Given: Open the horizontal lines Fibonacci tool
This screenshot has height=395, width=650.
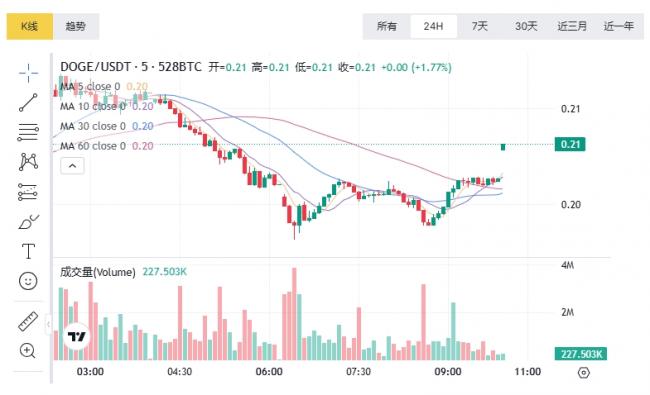Looking at the screenshot, I should [28, 133].
